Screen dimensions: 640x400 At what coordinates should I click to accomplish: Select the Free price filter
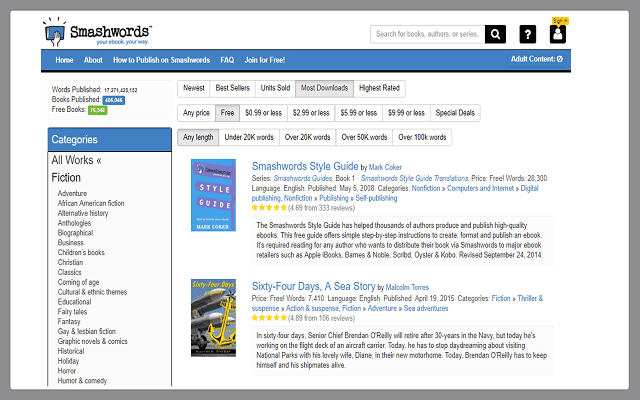tap(228, 113)
